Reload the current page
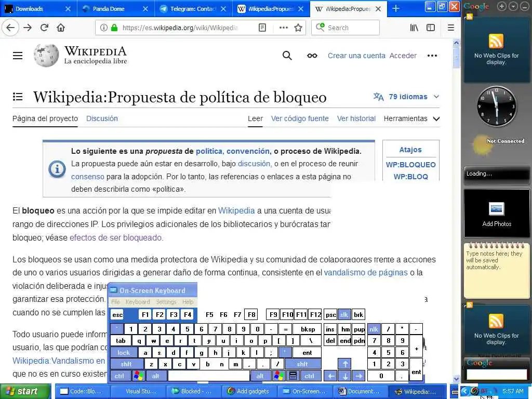 tap(44, 28)
